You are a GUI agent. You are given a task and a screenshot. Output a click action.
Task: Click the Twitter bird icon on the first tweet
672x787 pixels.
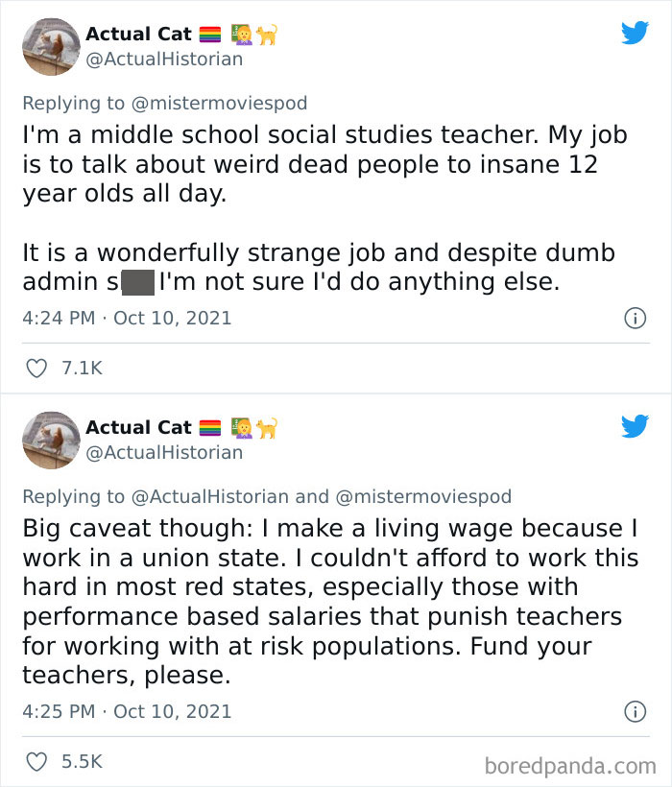635,32
